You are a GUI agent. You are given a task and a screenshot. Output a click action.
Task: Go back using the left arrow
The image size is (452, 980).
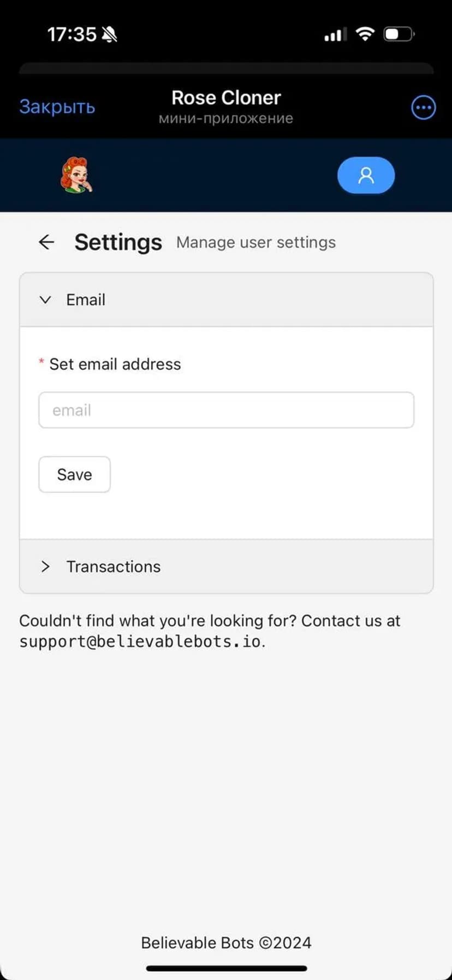click(x=47, y=242)
